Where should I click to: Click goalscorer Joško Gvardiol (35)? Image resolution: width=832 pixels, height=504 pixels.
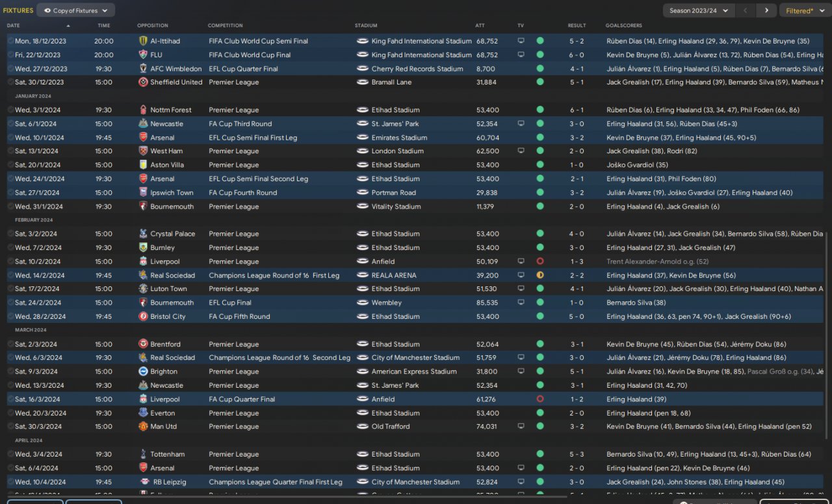(637, 165)
